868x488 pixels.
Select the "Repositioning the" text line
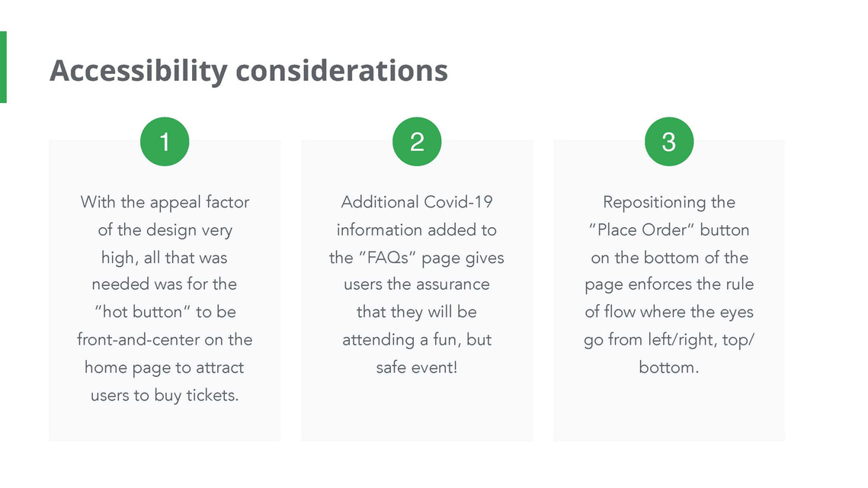[x=668, y=203]
